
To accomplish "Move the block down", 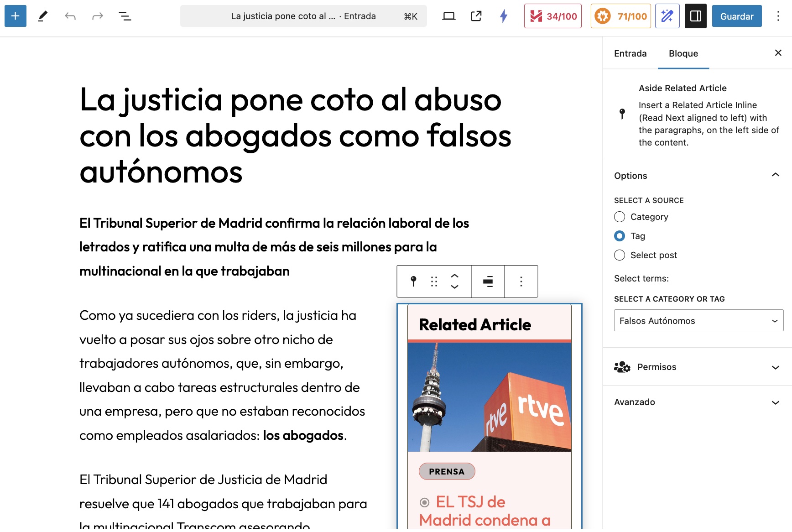I will [454, 287].
